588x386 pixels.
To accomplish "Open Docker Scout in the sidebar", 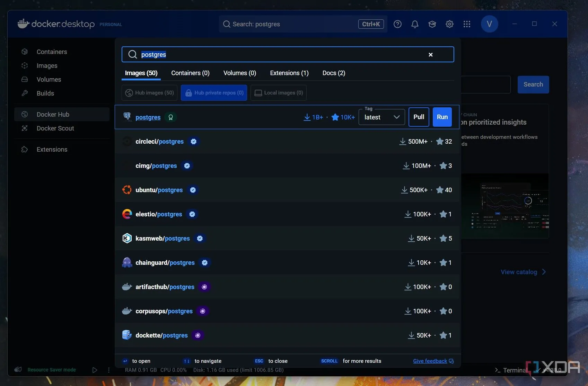I will pos(55,128).
